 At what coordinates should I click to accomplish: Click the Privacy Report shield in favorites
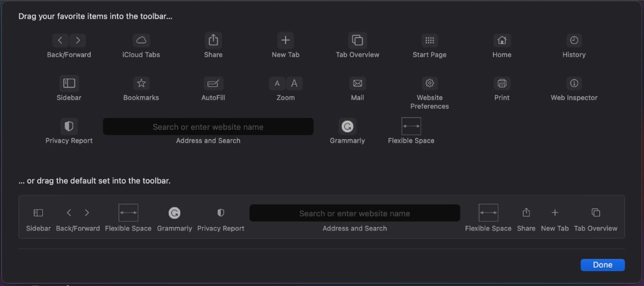pos(69,126)
